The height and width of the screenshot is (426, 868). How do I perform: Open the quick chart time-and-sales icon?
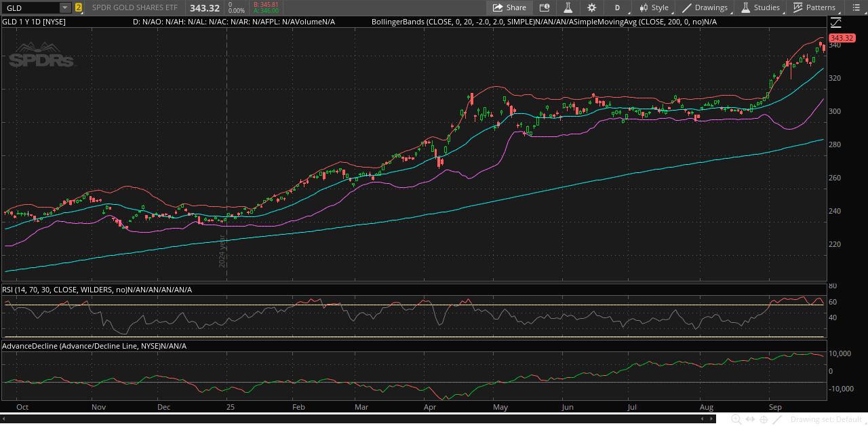pos(545,7)
